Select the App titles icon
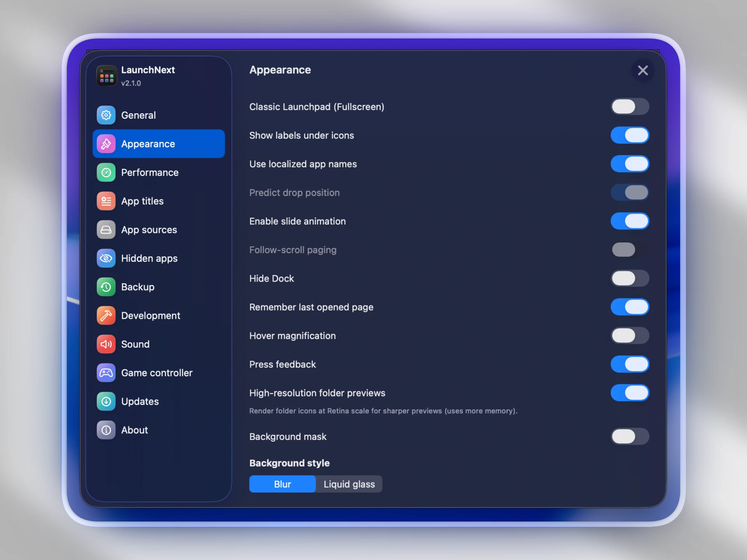Screen dimensions: 747x560 pyautogui.click(x=106, y=201)
